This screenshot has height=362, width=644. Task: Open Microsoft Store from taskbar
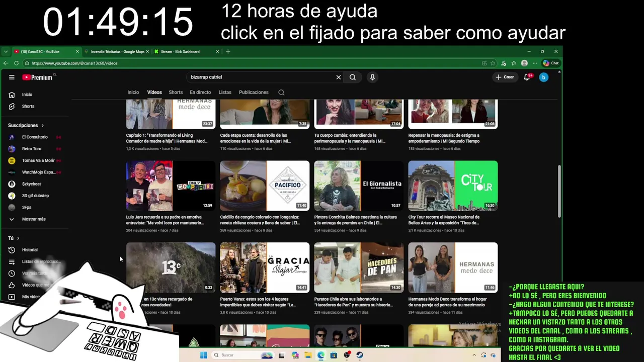coord(334,355)
